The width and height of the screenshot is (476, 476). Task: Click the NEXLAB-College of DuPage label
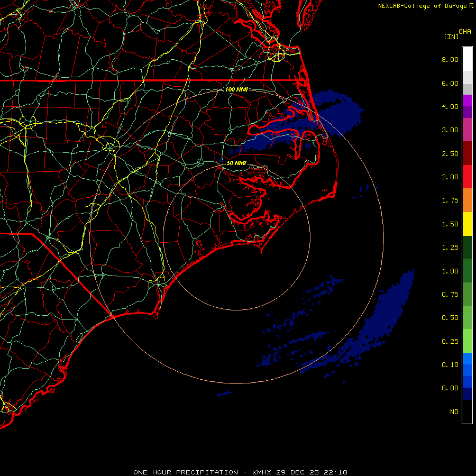tap(422, 6)
